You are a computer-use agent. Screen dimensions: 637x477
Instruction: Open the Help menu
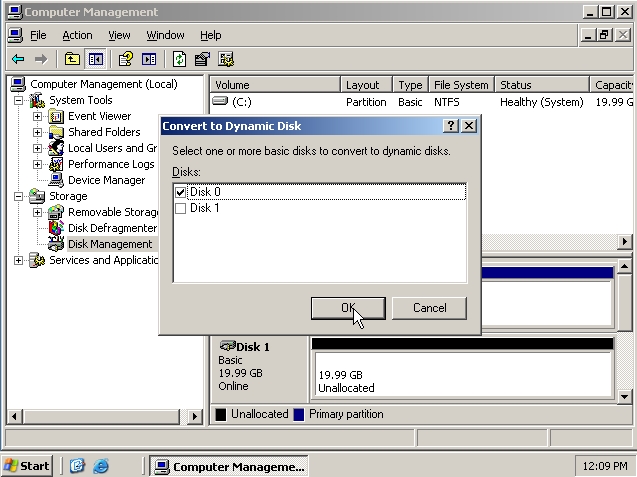tap(210, 35)
